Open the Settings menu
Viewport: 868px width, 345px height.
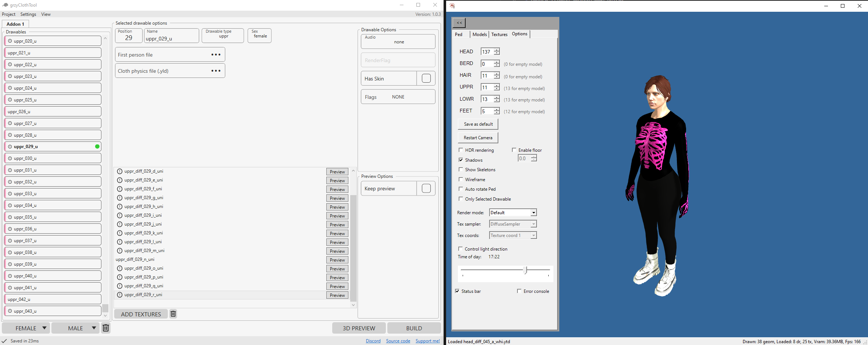click(x=28, y=14)
